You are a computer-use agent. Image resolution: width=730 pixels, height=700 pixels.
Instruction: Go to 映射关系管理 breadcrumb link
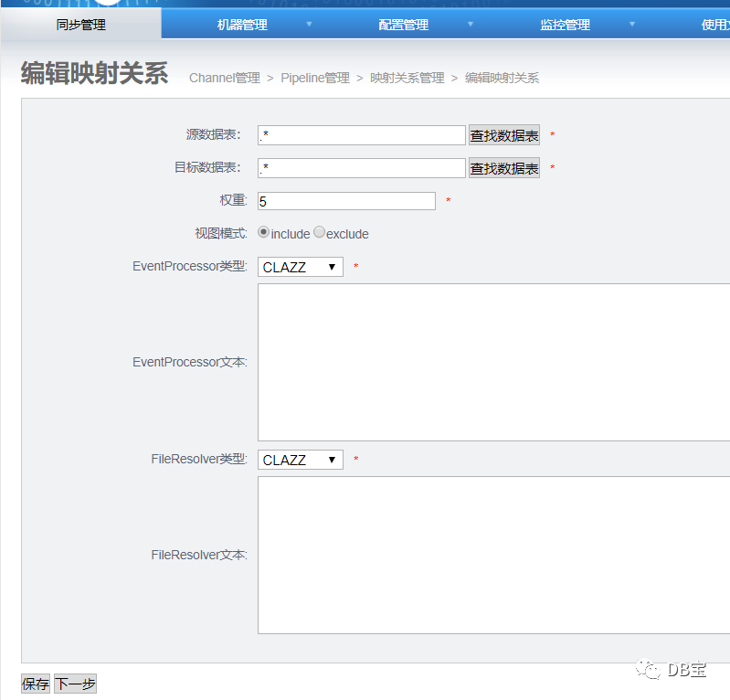tap(407, 78)
